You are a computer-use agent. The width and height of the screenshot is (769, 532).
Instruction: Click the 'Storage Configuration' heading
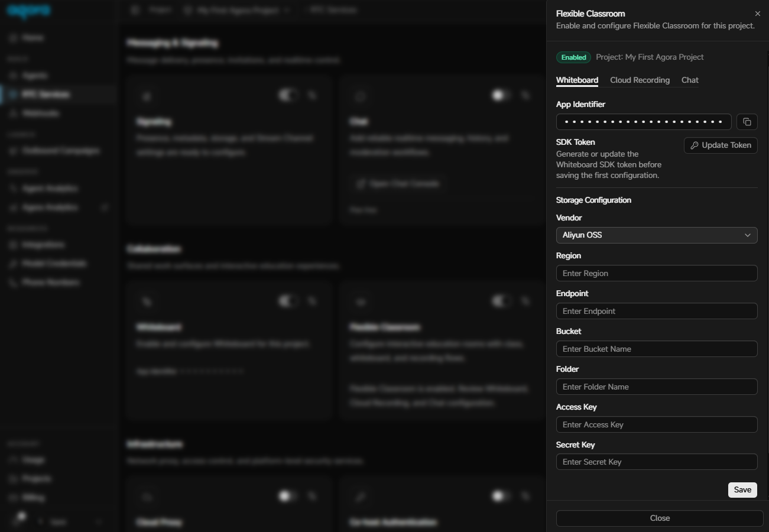(593, 200)
